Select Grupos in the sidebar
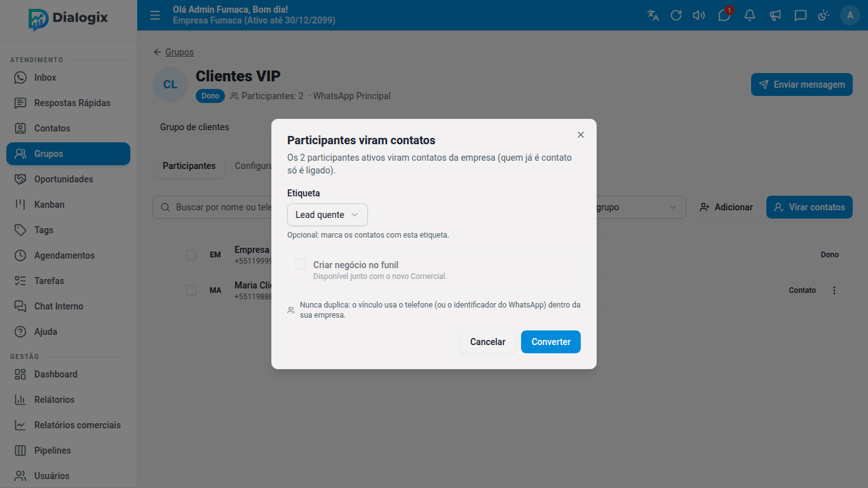The width and height of the screenshot is (868, 488). tap(68, 154)
